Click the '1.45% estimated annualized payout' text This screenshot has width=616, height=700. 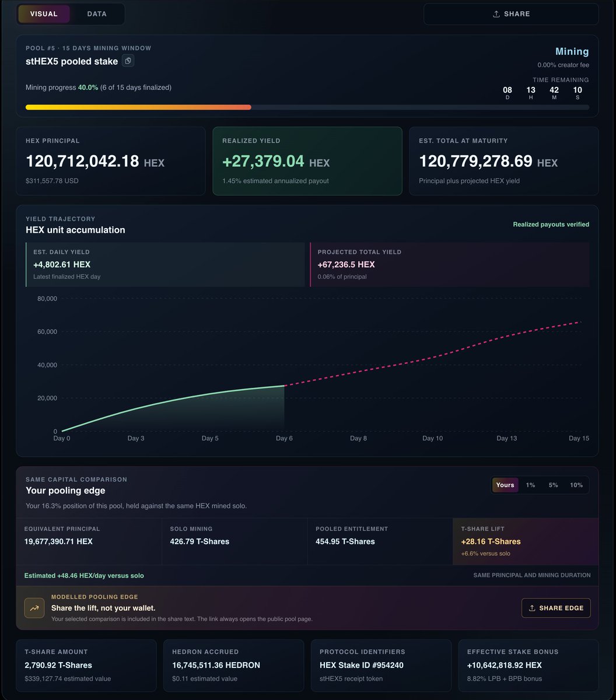tap(275, 181)
